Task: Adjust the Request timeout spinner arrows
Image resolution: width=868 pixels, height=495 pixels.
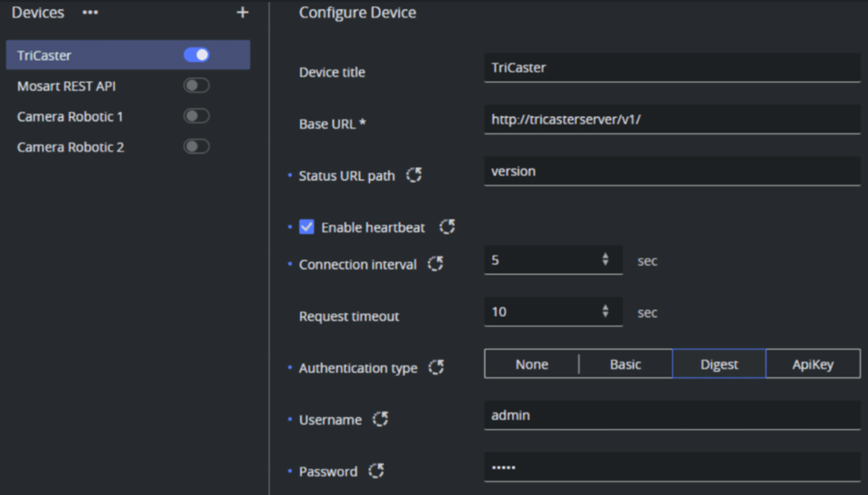Action: [x=605, y=312]
